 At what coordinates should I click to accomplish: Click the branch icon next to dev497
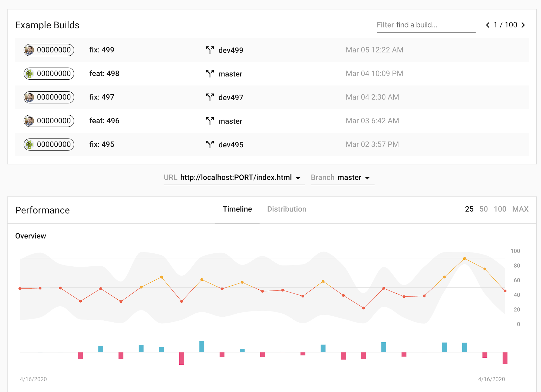pyautogui.click(x=210, y=97)
